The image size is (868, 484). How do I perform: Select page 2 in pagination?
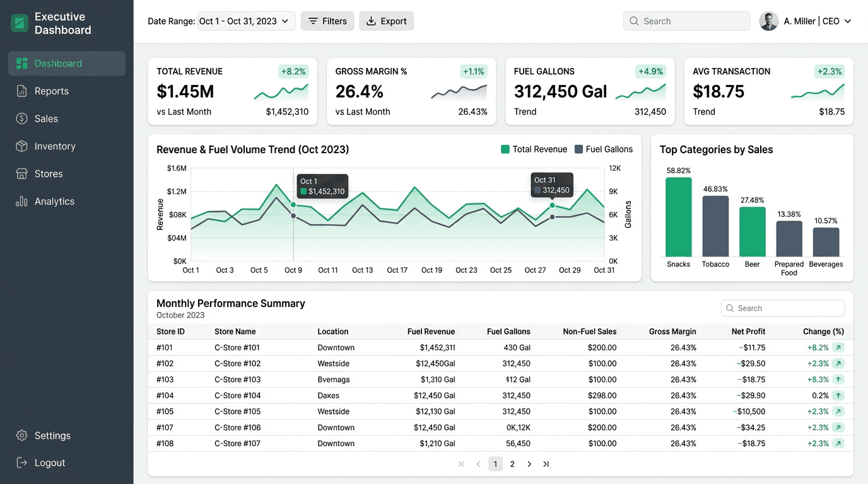512,464
